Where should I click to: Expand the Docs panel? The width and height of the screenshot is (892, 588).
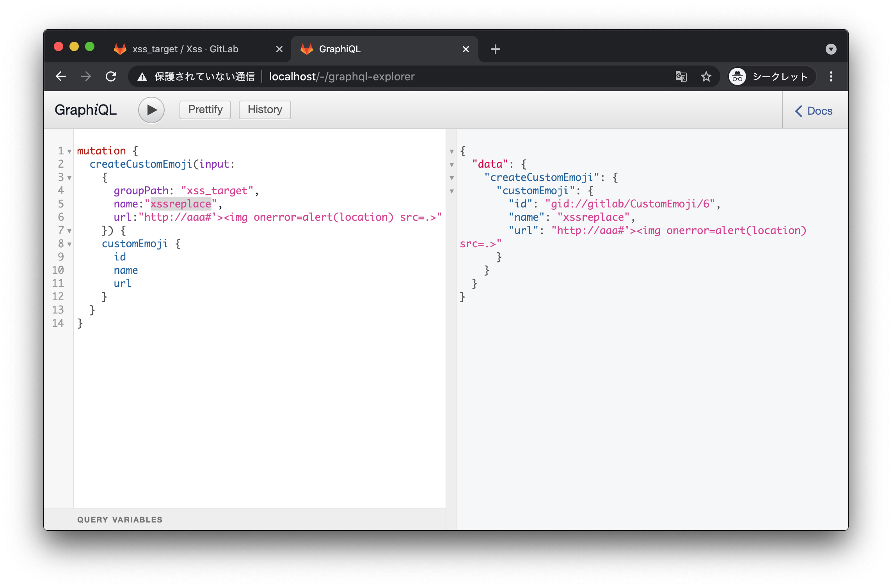point(814,111)
